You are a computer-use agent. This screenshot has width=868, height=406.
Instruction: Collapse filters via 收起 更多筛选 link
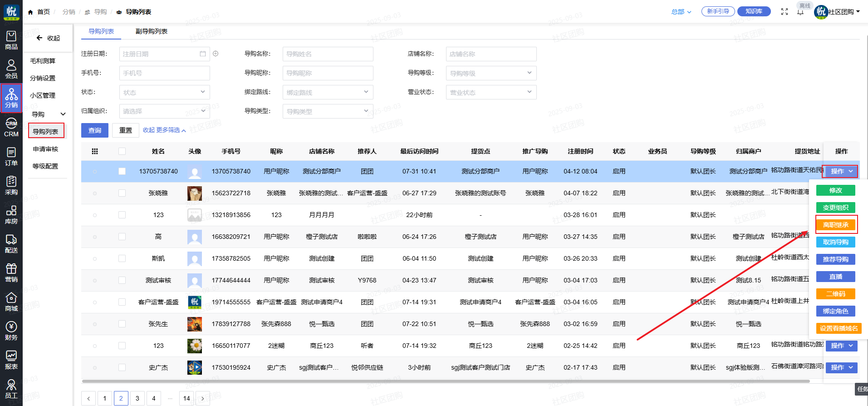click(x=164, y=130)
